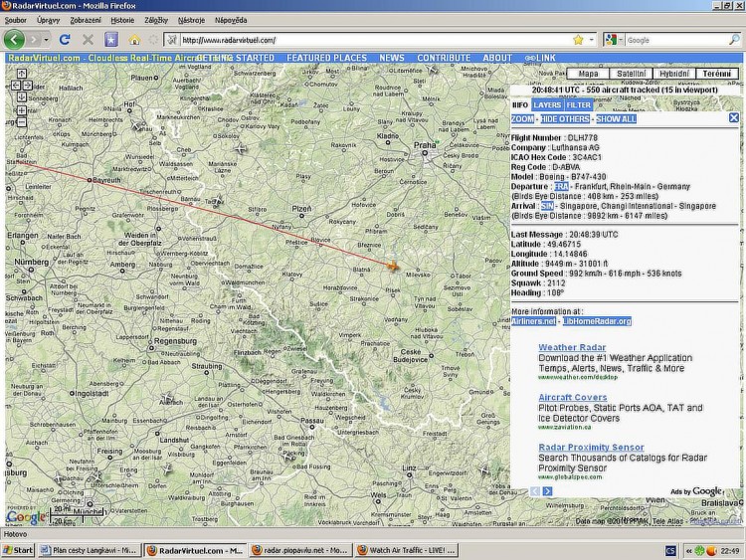Open the NEWS navigation link
Image resolution: width=746 pixels, height=560 pixels.
coord(392,58)
